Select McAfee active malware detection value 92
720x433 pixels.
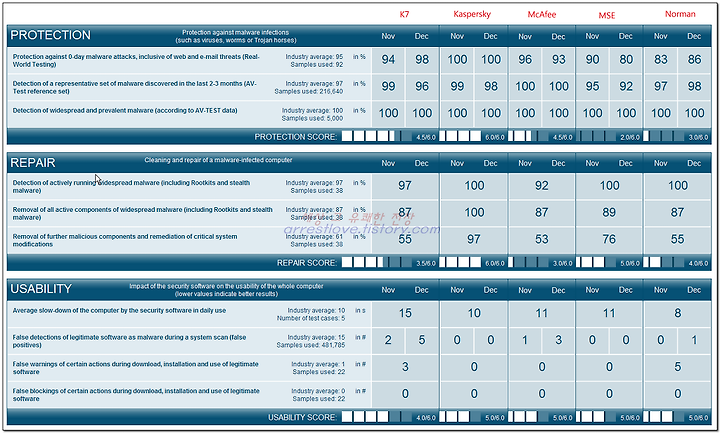541,186
